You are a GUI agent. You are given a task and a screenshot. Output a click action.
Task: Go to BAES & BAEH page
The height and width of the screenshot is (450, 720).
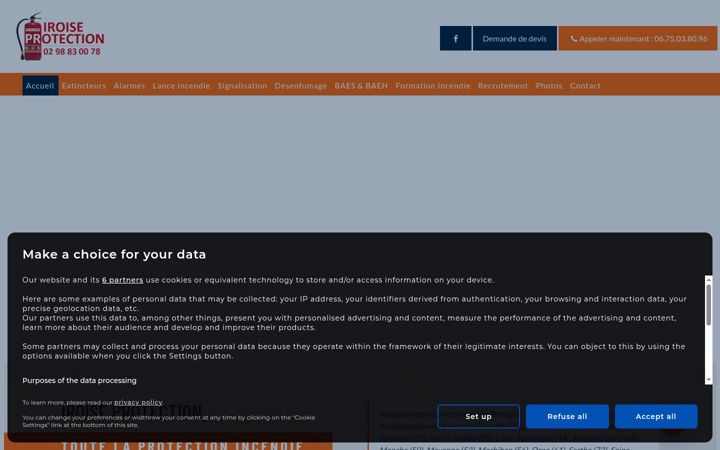[x=361, y=85]
